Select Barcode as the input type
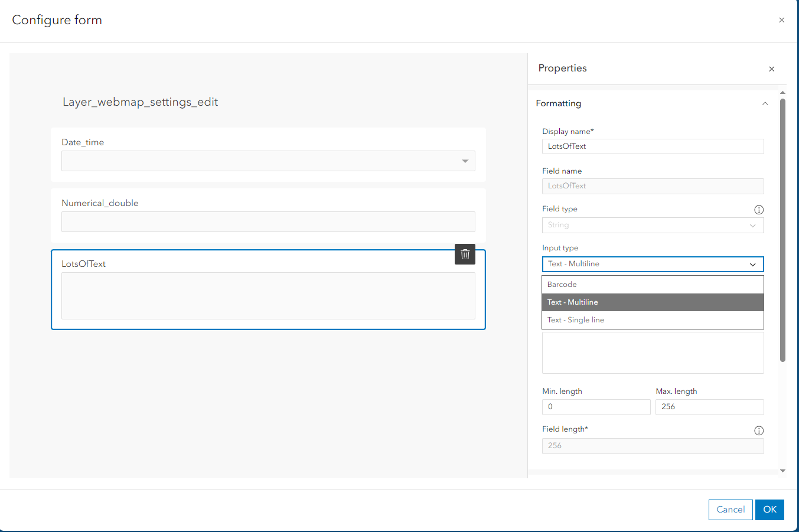Viewport: 799px width, 532px height. 653,284
